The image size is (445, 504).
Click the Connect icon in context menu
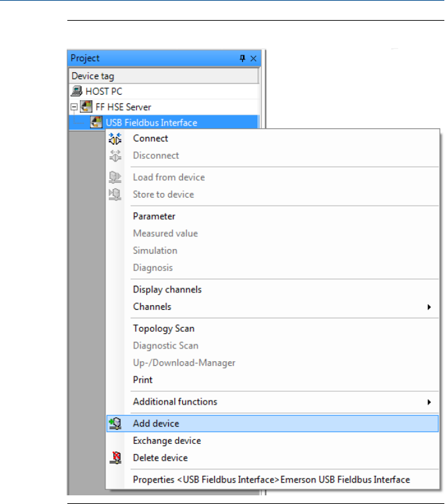click(x=115, y=139)
